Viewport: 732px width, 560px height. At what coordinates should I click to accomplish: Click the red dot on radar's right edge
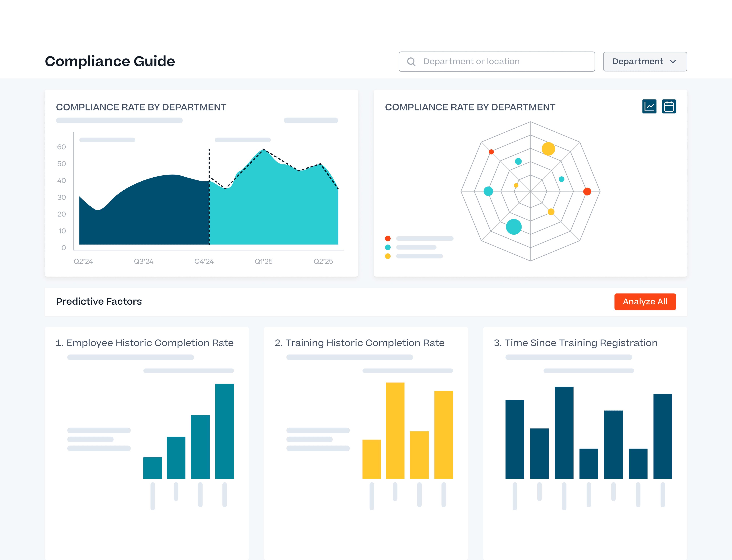(x=587, y=191)
